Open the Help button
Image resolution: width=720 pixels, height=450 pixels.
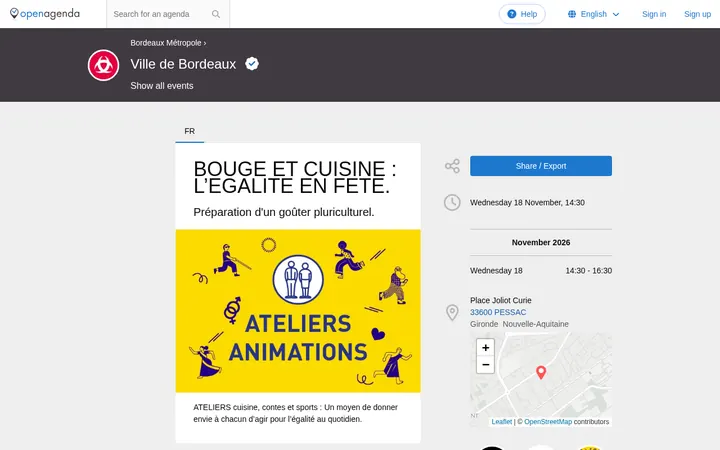point(522,14)
